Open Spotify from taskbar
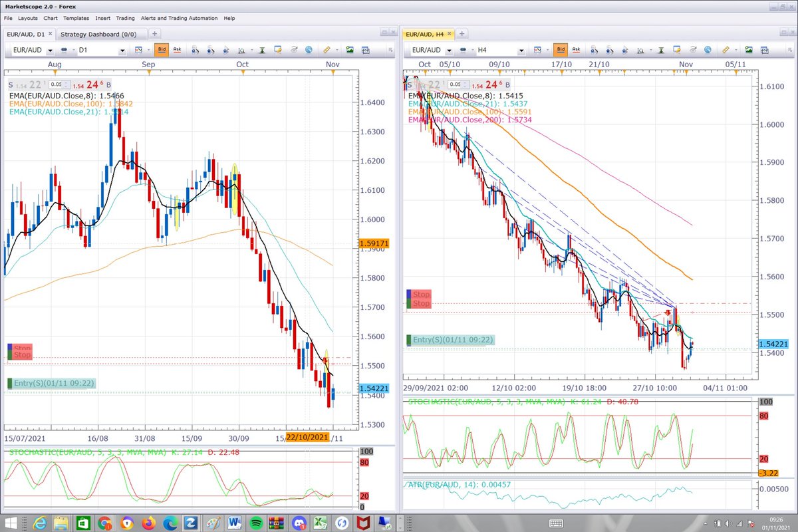Image resolution: width=798 pixels, height=532 pixels. pyautogui.click(x=256, y=523)
